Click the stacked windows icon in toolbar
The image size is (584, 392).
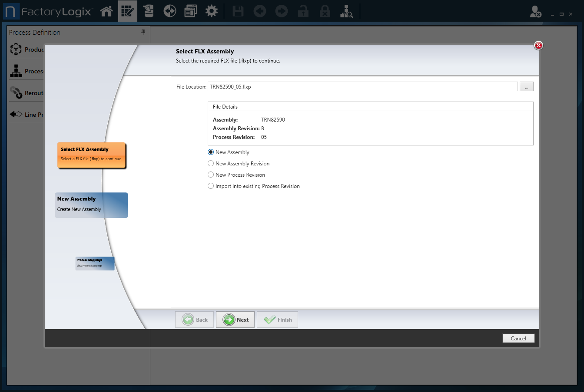click(x=190, y=11)
